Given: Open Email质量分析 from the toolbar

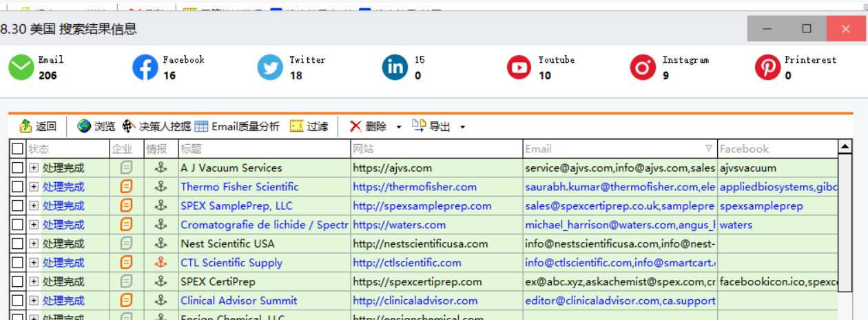Looking at the screenshot, I should click(x=237, y=126).
